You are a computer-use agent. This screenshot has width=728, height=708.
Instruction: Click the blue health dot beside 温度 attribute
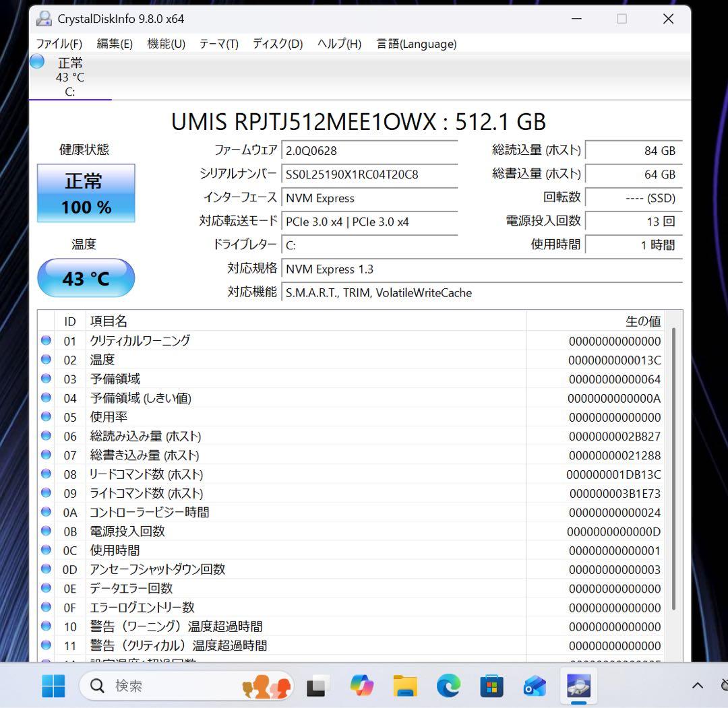[x=45, y=360]
